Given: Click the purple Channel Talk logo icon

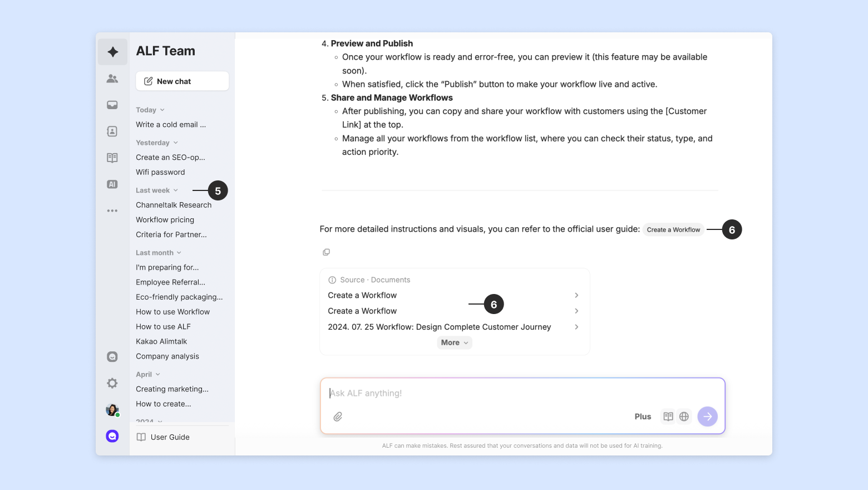Looking at the screenshot, I should 112,436.
